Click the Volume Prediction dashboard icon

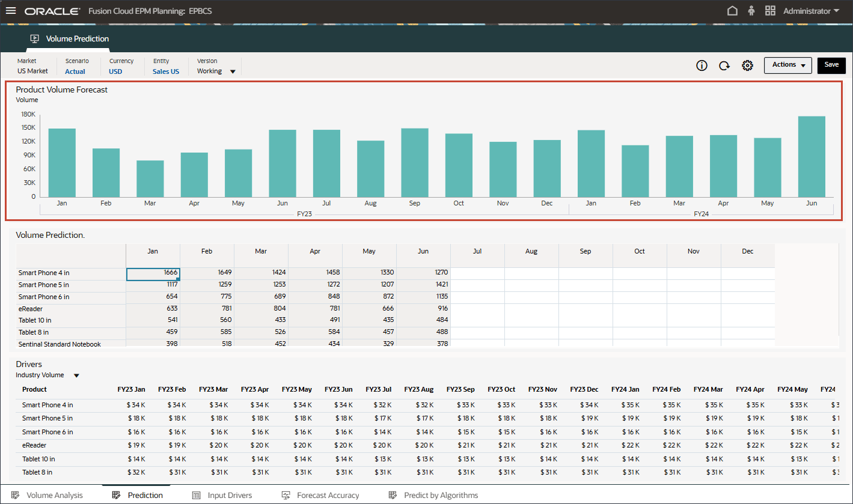(35, 39)
